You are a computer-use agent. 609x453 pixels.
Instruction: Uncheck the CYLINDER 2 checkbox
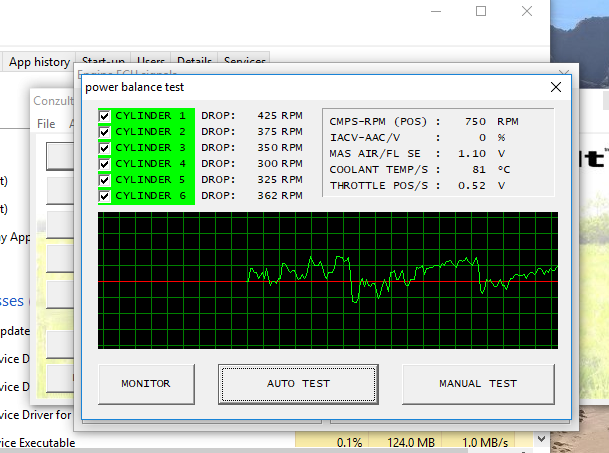[x=105, y=132]
